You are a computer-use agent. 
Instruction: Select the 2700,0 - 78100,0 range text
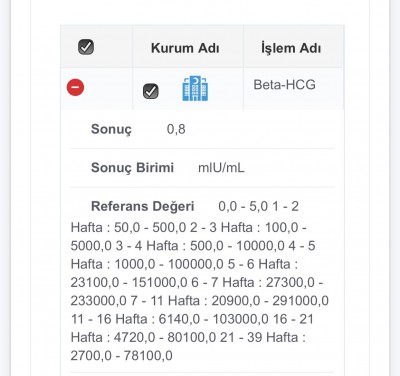122,356
